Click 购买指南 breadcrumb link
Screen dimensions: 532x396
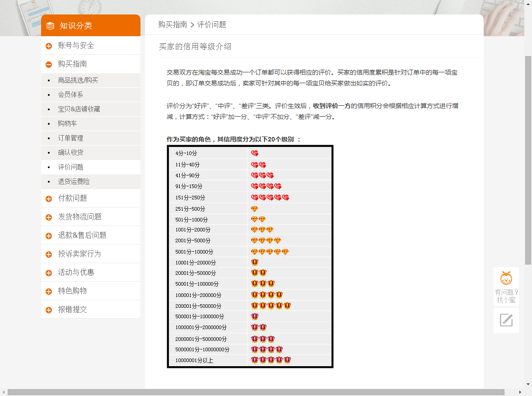[x=173, y=25]
